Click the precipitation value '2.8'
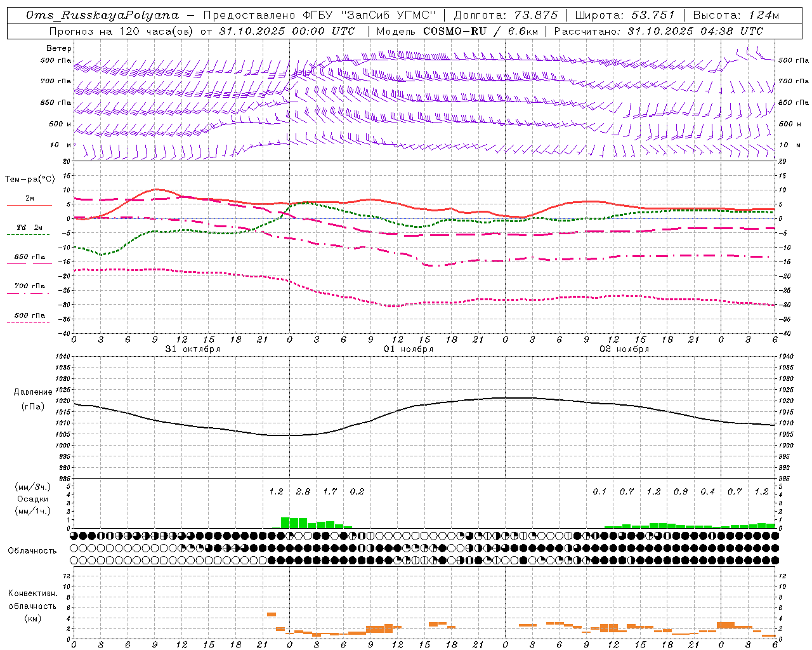Viewport: 812px width, 650px height. coord(303,492)
